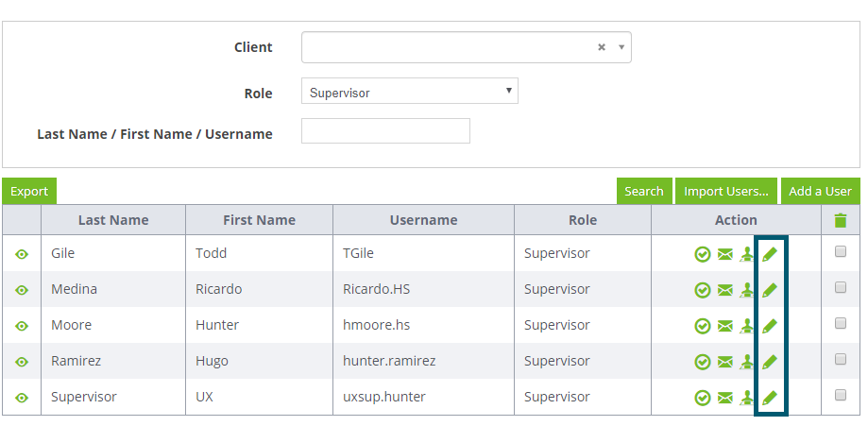
Task: Check the box for Medina row
Action: [x=841, y=287]
